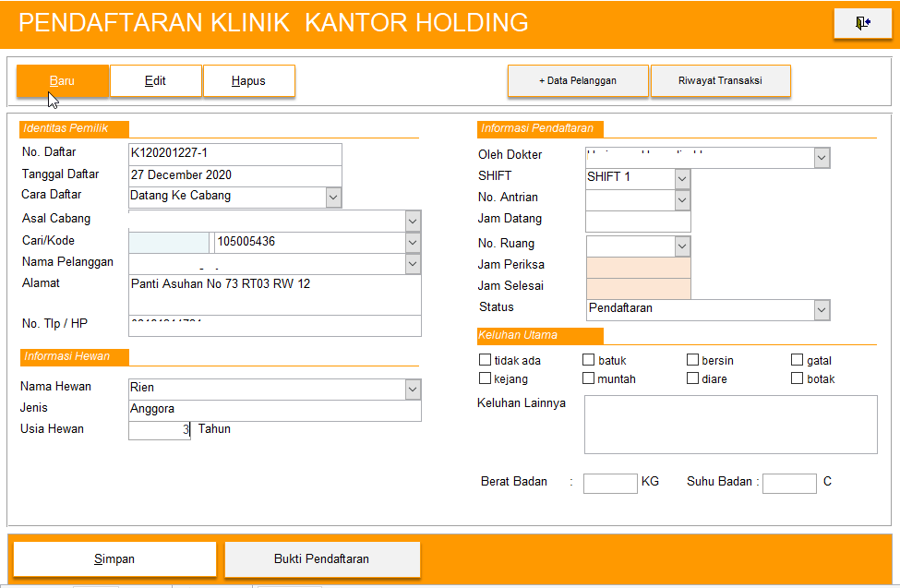This screenshot has height=588, width=900.
Task: Click the exit door icon button
Action: [x=862, y=23]
